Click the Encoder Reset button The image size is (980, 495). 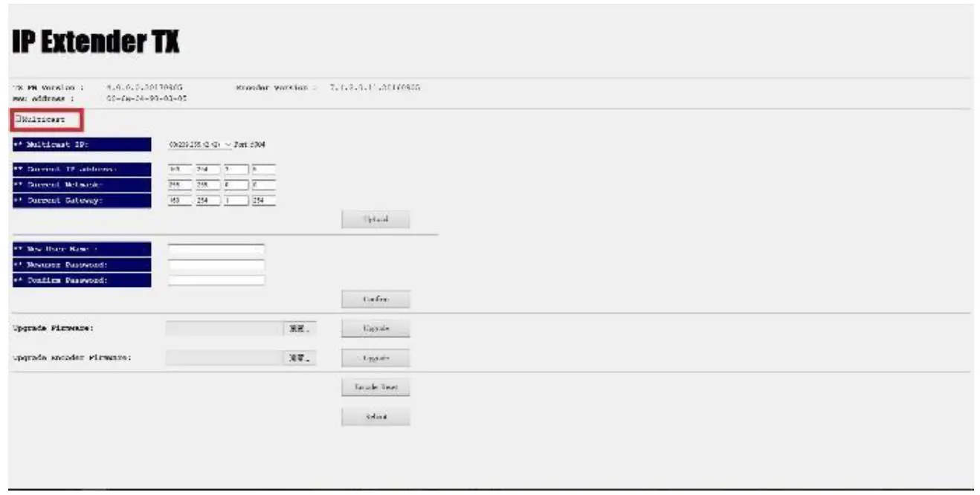(x=375, y=388)
